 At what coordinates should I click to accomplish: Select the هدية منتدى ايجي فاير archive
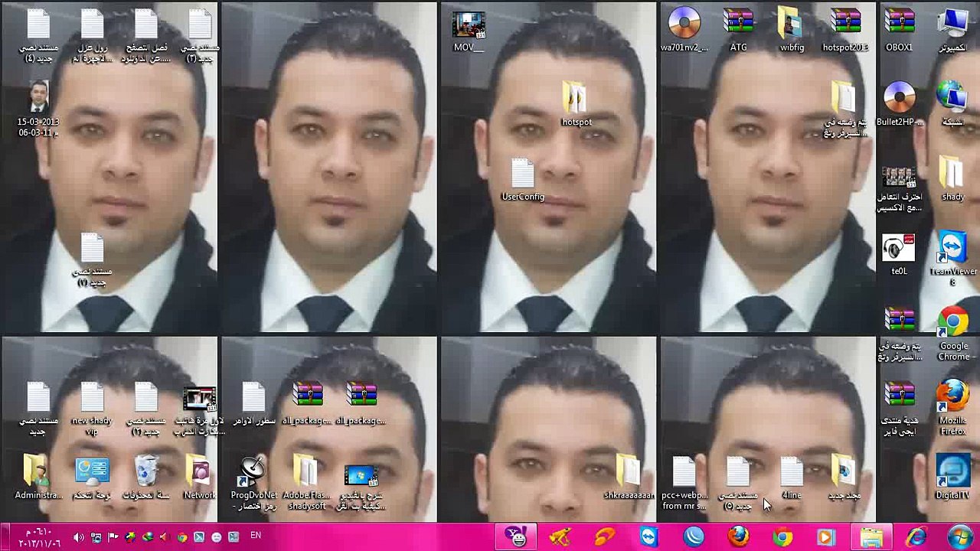click(900, 409)
